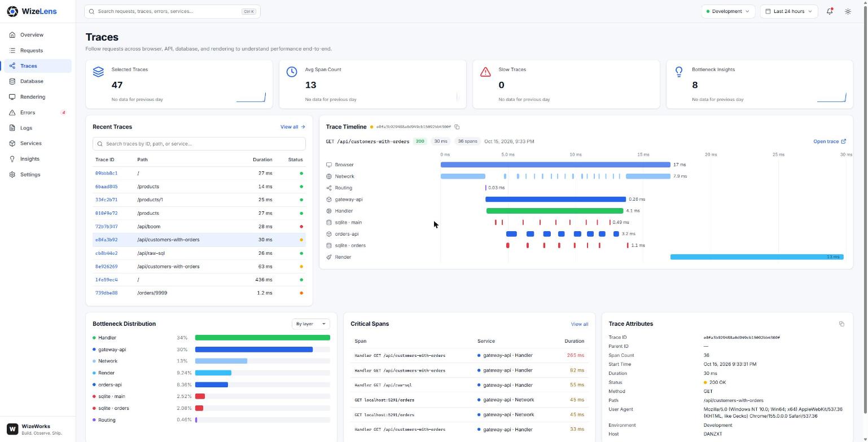Open the By layer dropdown
The width and height of the screenshot is (868, 442).
pyautogui.click(x=311, y=324)
